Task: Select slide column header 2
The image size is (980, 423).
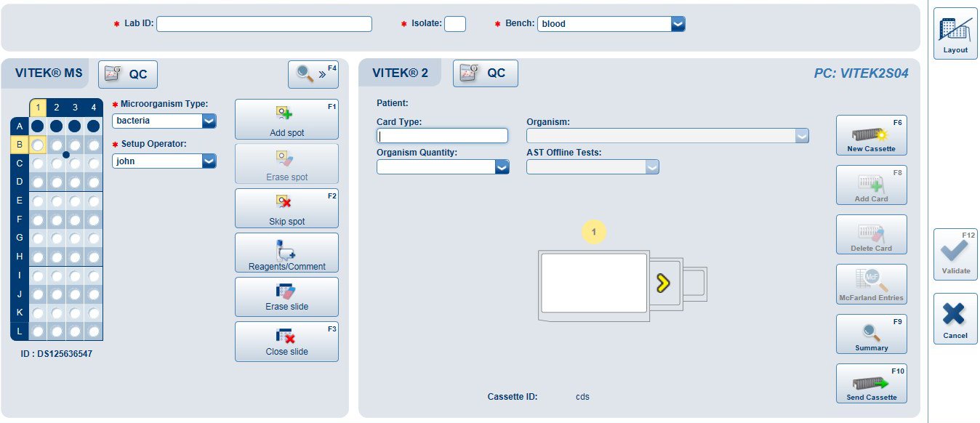Action: coord(57,108)
